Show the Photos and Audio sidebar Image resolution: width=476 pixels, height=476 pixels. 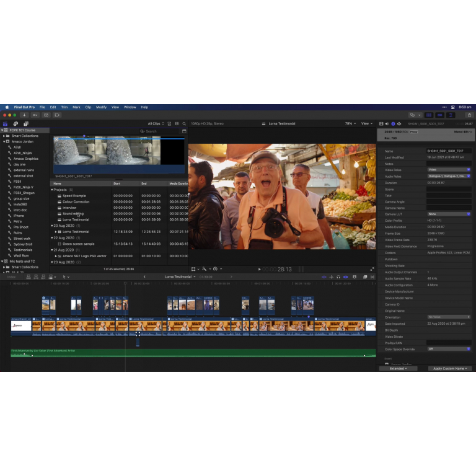click(x=15, y=123)
